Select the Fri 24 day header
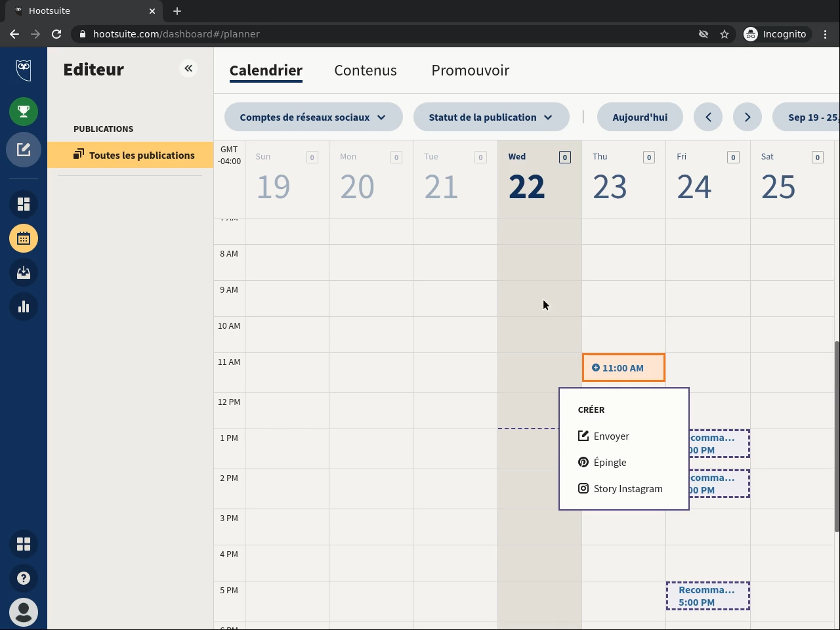Screen dimensions: 840x630 click(707, 179)
